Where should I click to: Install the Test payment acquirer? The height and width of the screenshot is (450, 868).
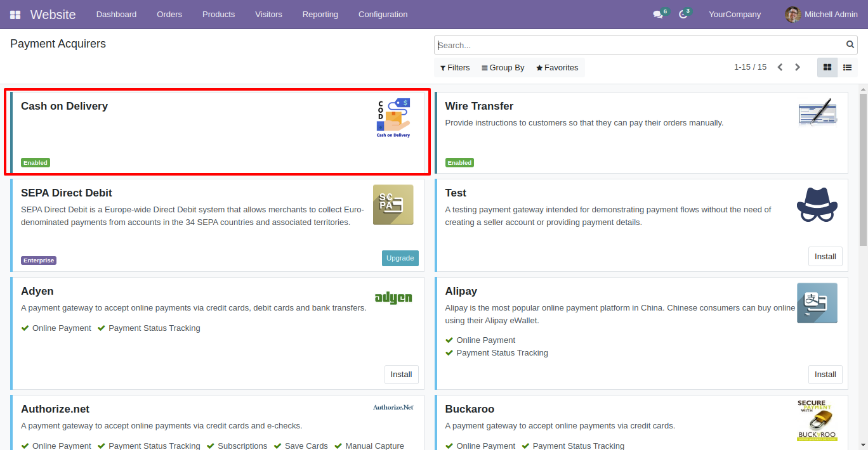point(825,257)
